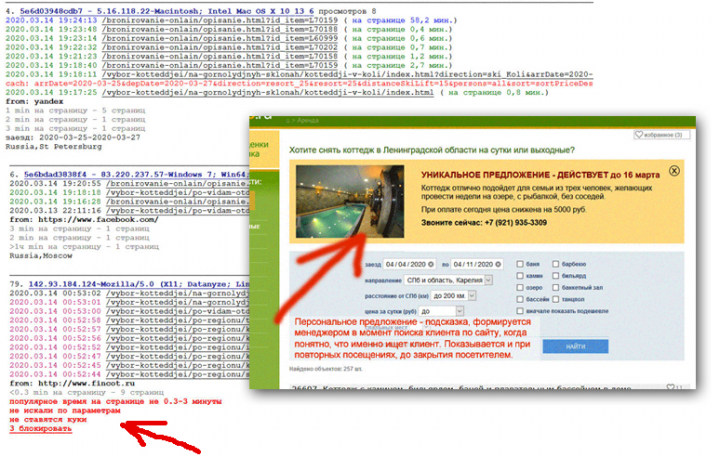Click the 'не ставятся куки' red text
This screenshot has width=720, height=457.
[48, 419]
